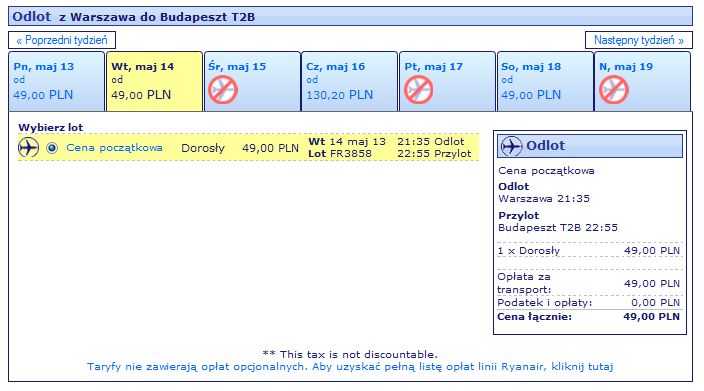Screen dimensions: 704x391
Task: Click the no-flight icon under Śr, maj 15
Action: click(223, 89)
